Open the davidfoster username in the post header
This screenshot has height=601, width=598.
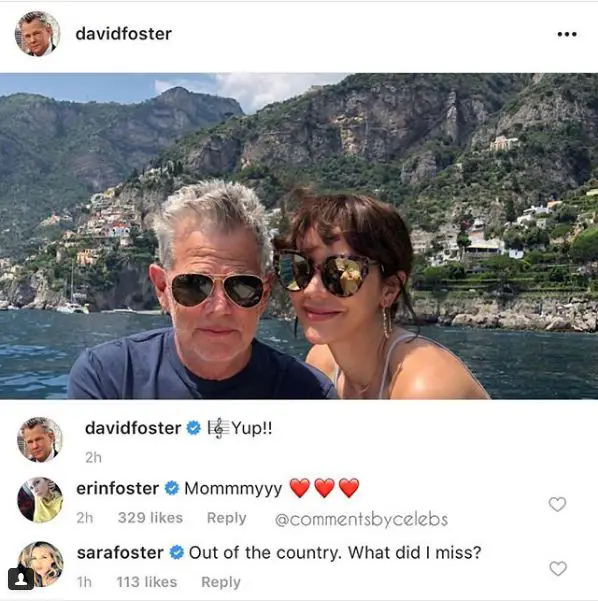[123, 34]
